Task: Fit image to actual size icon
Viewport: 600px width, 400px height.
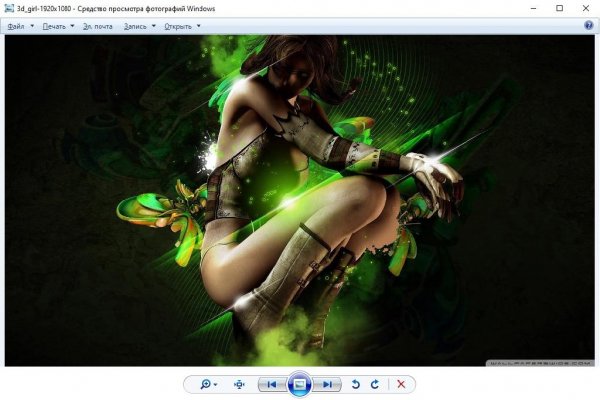Action: (x=239, y=384)
